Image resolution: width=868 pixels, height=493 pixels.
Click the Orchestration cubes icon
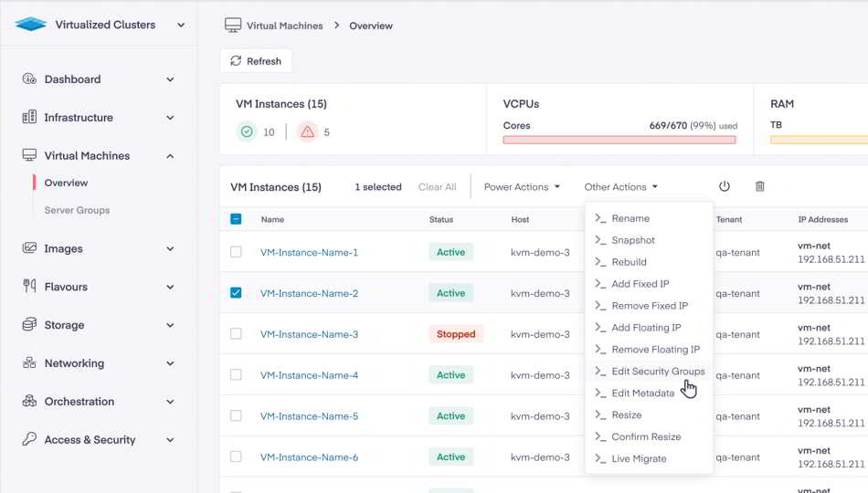click(29, 401)
